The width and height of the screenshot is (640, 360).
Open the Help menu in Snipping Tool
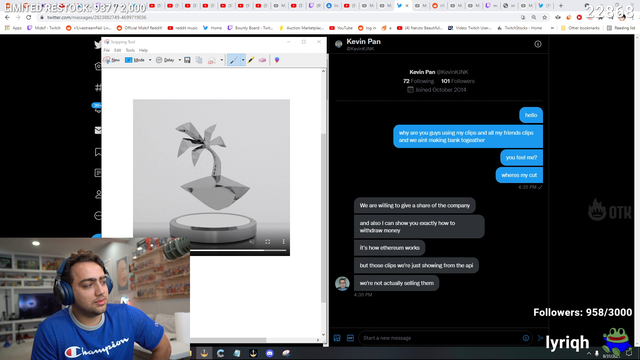(143, 50)
